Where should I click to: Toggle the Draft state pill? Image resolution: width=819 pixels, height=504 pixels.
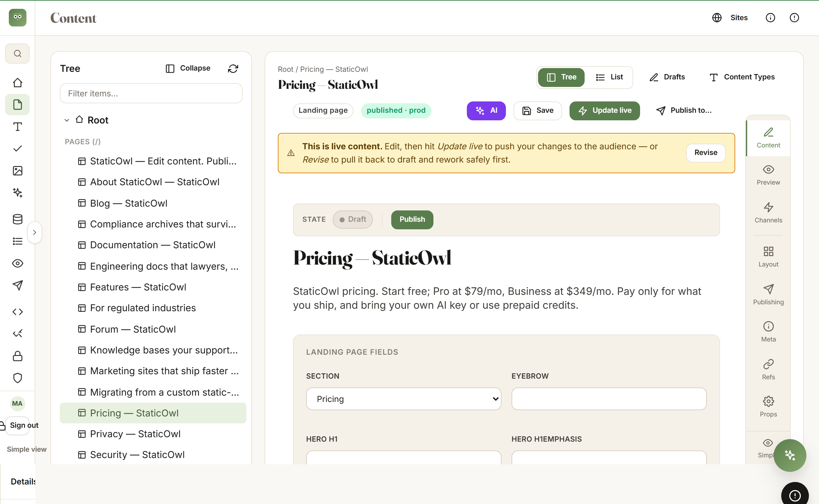(352, 219)
